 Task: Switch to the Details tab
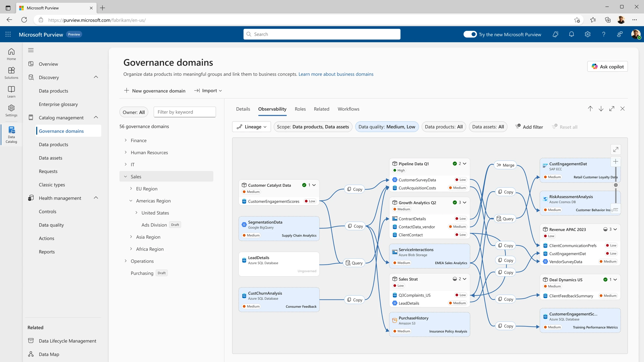pyautogui.click(x=243, y=109)
